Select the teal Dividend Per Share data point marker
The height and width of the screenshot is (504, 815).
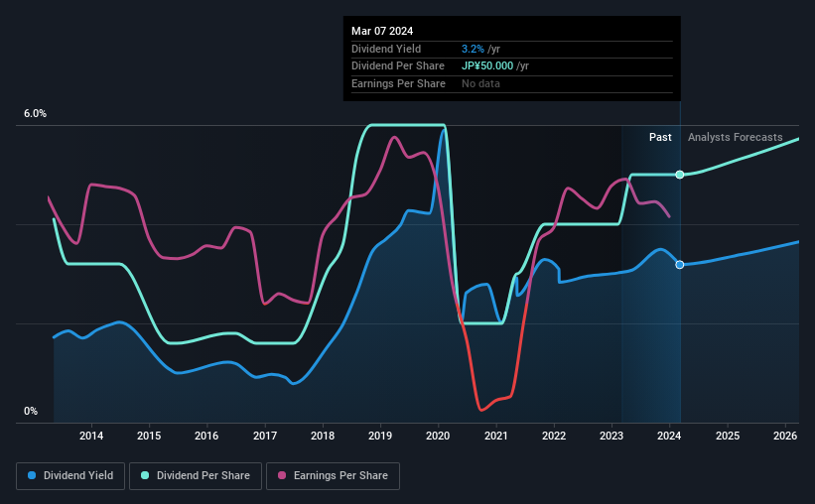click(680, 175)
